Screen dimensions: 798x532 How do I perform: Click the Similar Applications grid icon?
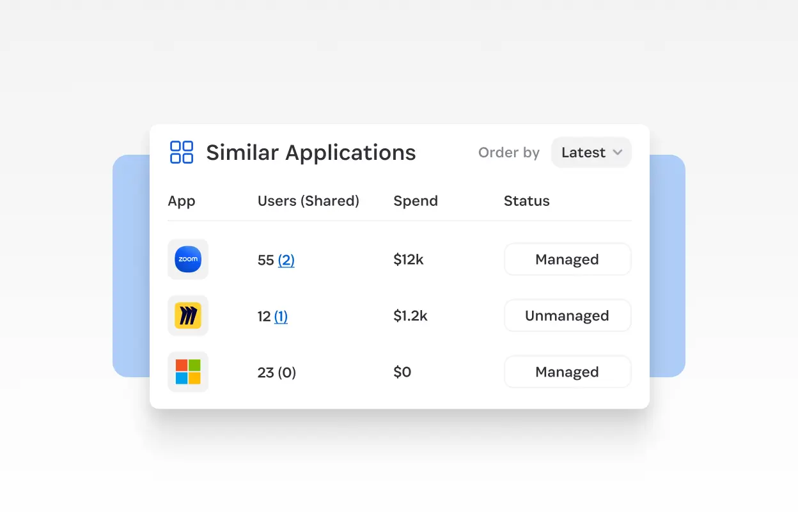pyautogui.click(x=181, y=152)
